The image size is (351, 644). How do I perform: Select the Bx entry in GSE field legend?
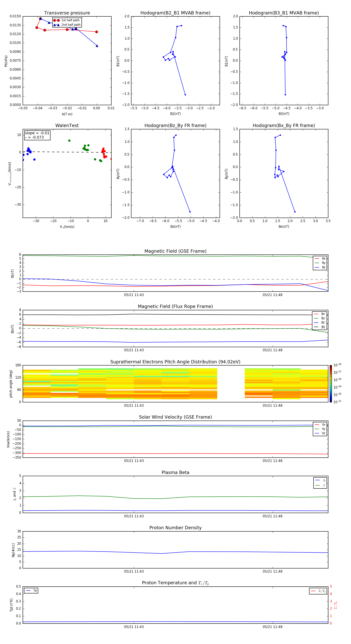point(320,259)
